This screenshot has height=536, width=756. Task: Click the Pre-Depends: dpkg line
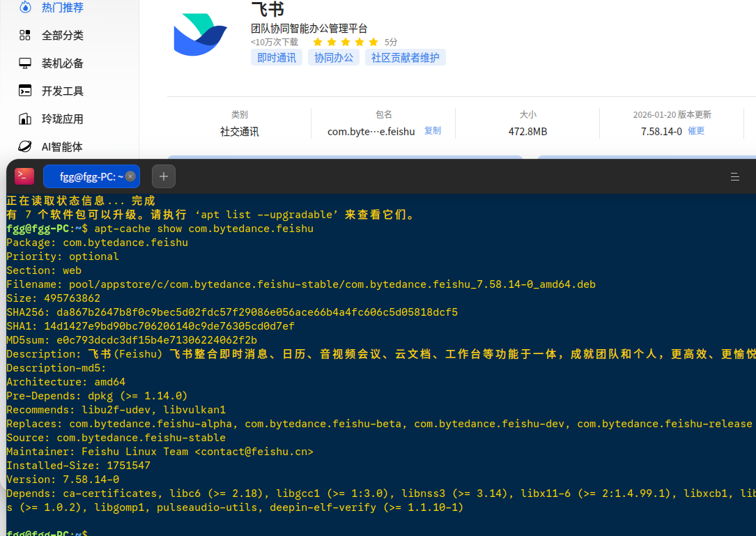97,396
